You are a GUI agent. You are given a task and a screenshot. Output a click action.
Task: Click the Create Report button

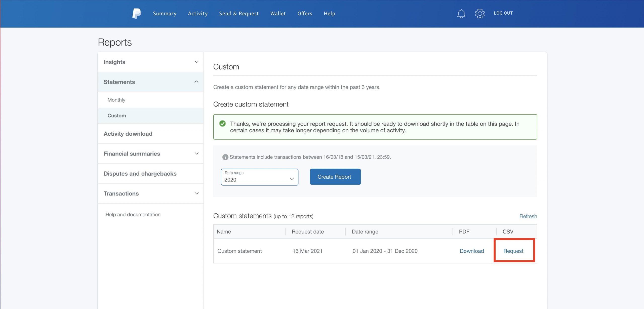[x=335, y=177]
